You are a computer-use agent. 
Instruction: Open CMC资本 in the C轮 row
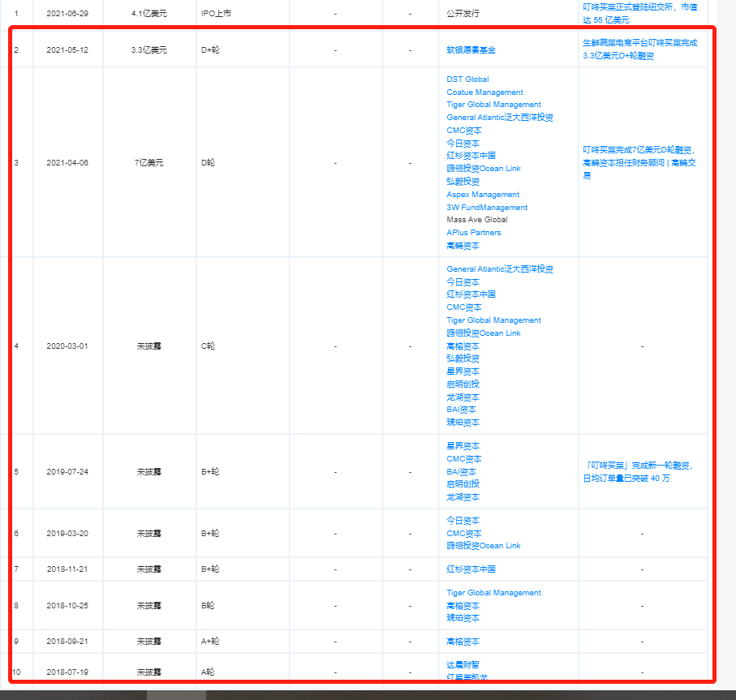click(x=464, y=307)
